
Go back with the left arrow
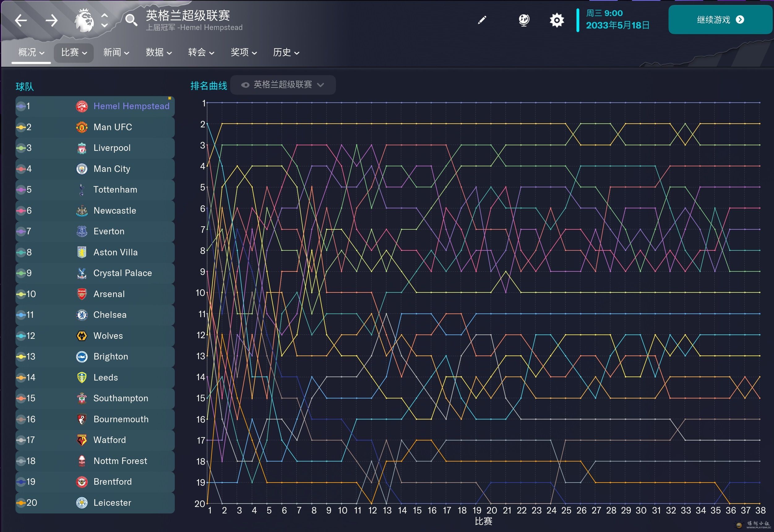(21, 20)
